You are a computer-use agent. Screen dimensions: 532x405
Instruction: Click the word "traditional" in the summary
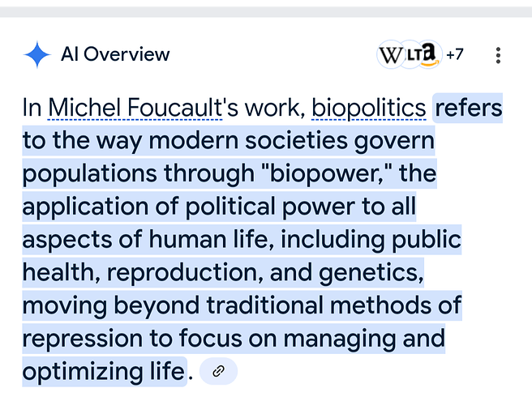click(264, 305)
